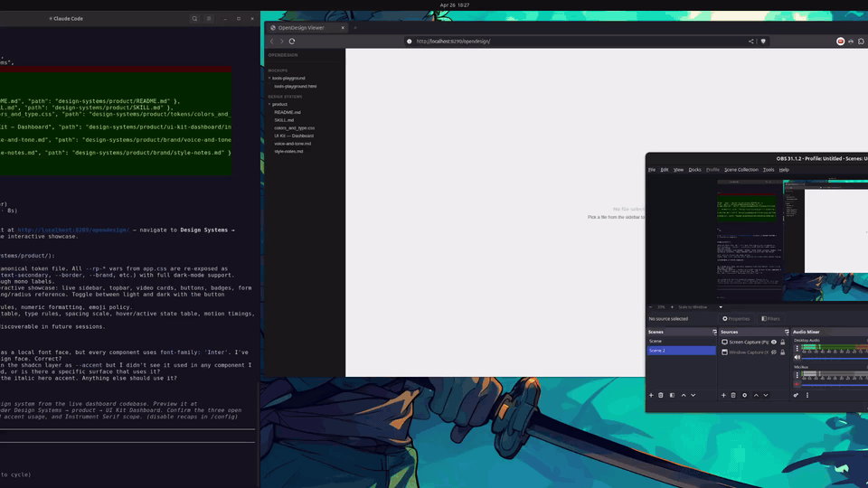The width and height of the screenshot is (868, 488).
Task: Open browser extensions puzzle icon
Action: [862, 41]
